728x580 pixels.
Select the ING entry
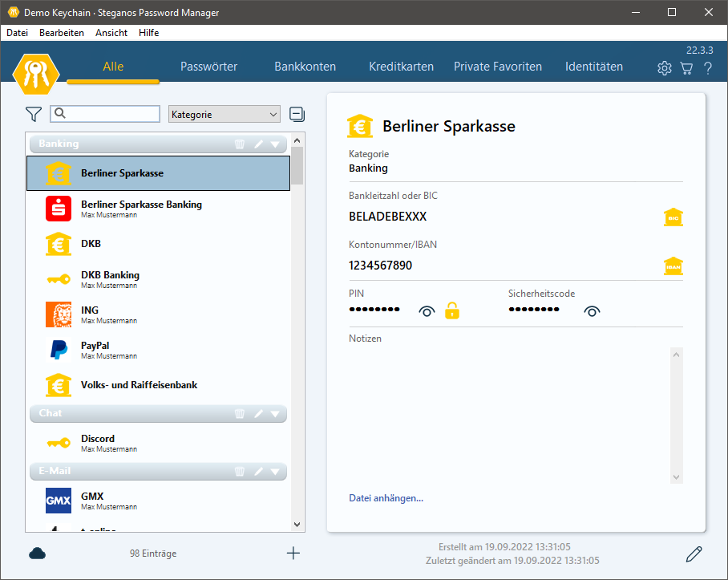click(158, 314)
